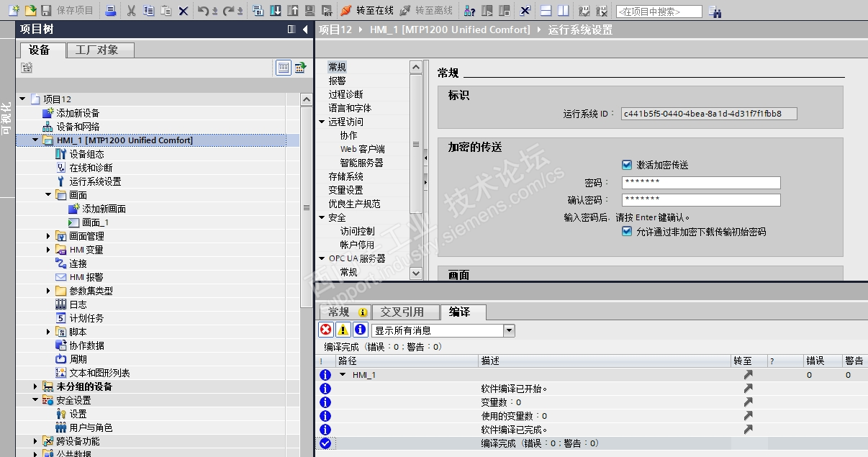
Task: Click 添加新设备 in the project tree
Action: point(78,113)
